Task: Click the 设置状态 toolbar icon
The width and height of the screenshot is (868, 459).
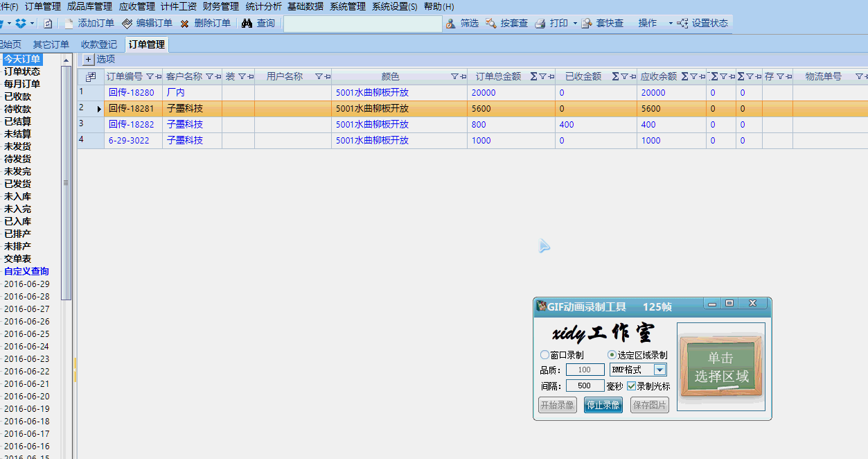Action: click(x=683, y=24)
